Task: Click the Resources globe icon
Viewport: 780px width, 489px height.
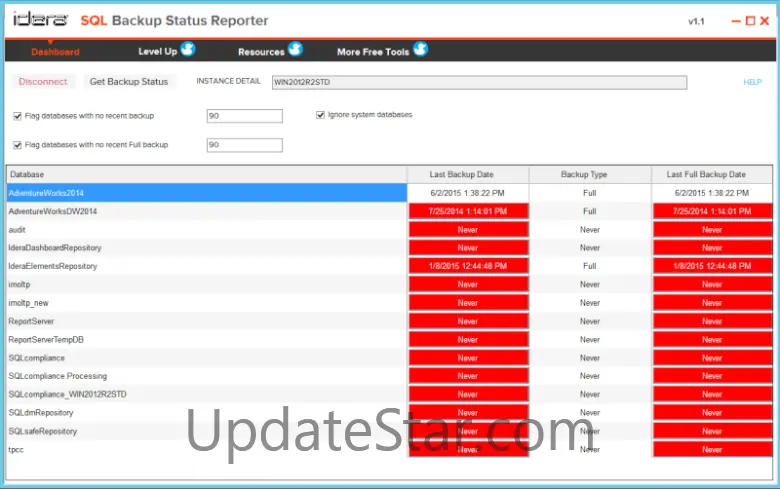Action: point(295,49)
